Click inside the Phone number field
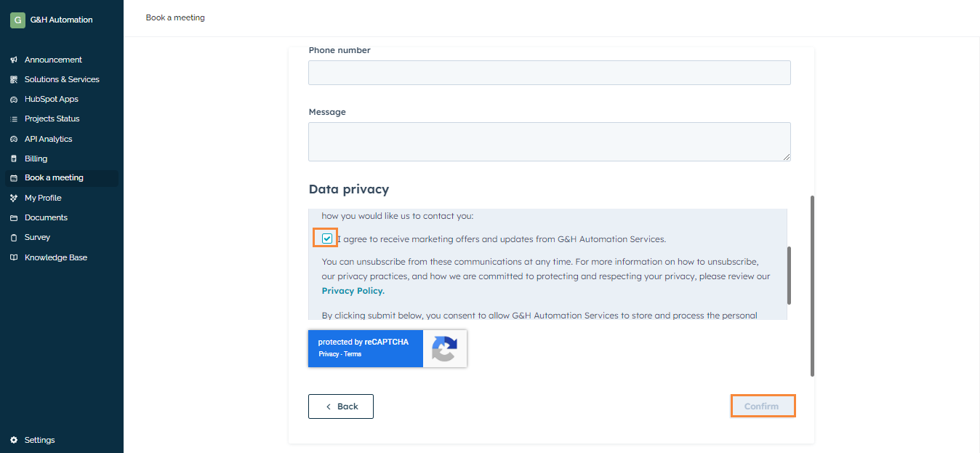980x453 pixels. pos(549,73)
